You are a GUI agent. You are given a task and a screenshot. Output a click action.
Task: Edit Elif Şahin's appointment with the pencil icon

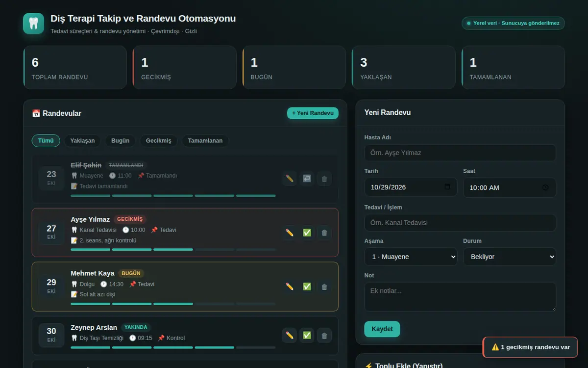click(x=290, y=179)
